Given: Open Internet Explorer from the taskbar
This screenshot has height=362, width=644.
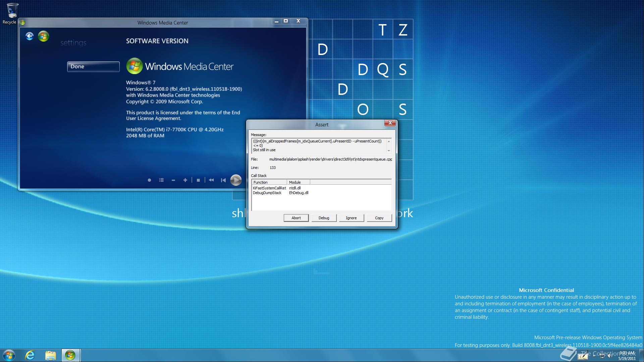Looking at the screenshot, I should (30, 355).
